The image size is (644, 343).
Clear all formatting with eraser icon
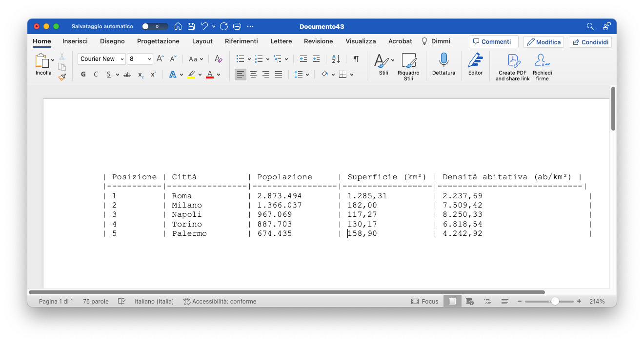[218, 59]
